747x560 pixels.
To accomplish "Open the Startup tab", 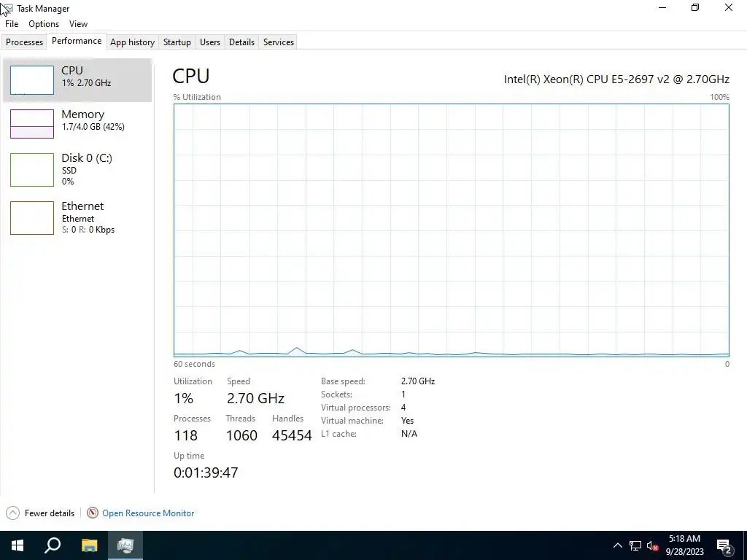I will coord(177,42).
